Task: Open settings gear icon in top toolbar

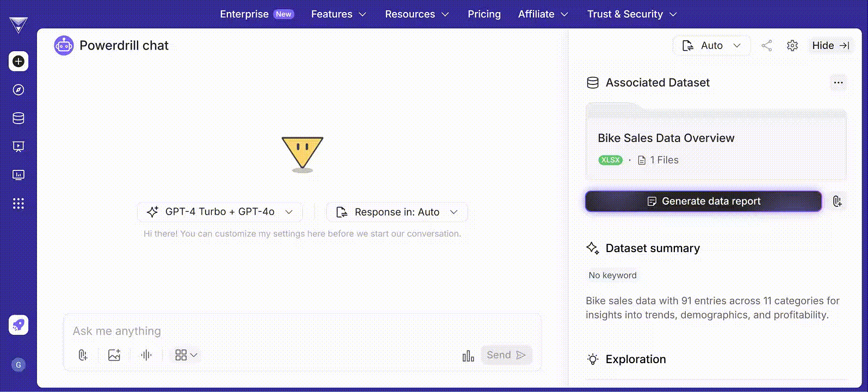Action: click(x=792, y=46)
